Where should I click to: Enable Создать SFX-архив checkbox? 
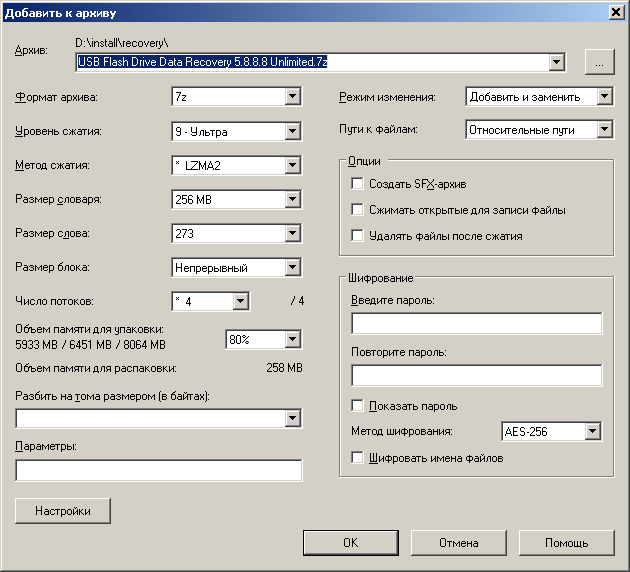coord(357,184)
